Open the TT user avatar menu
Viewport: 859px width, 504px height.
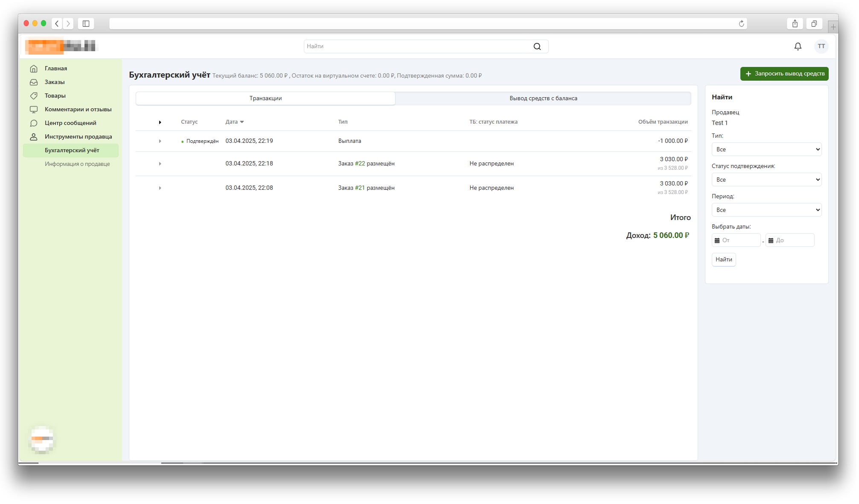tap(821, 46)
